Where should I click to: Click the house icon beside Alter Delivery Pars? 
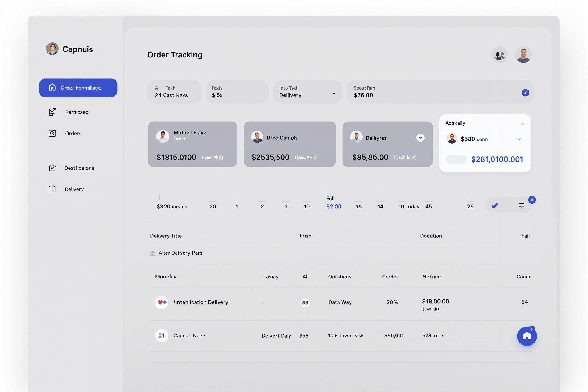point(152,253)
